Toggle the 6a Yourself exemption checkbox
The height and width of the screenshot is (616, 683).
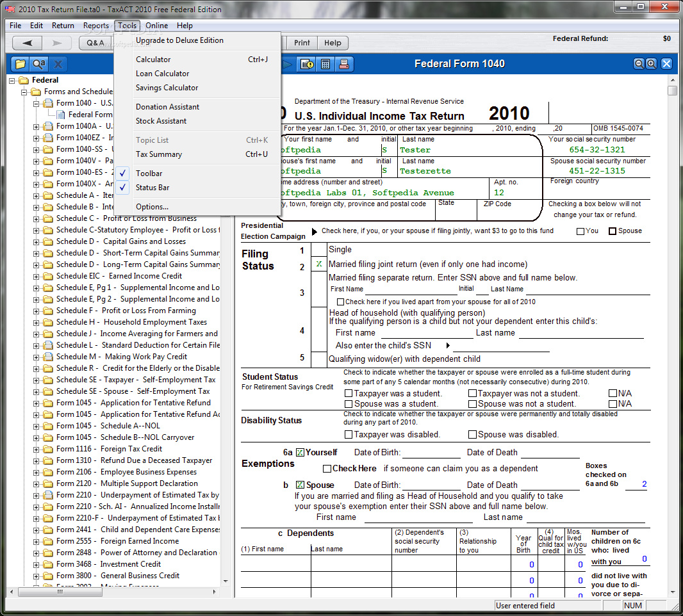click(x=300, y=453)
